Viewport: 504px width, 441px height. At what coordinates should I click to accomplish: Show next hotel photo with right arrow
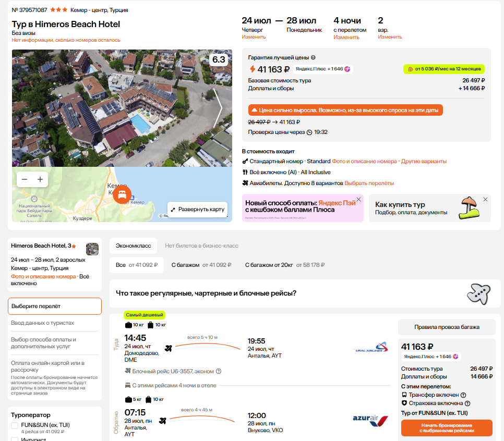219,108
